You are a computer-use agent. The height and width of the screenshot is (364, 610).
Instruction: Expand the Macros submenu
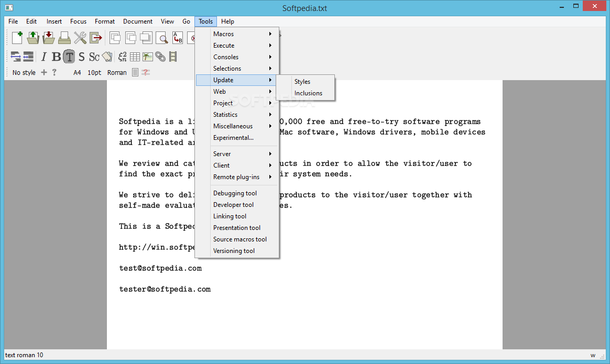[x=237, y=34]
